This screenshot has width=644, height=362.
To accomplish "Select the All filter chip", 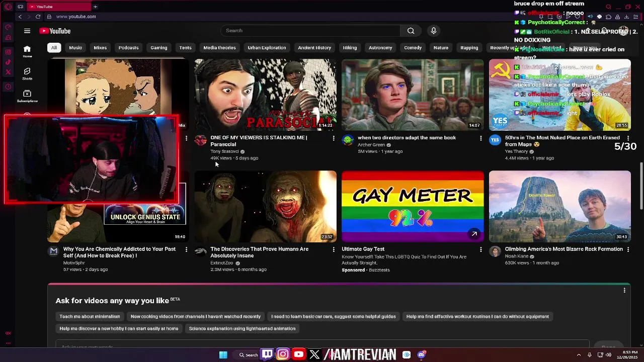I will [54, 48].
